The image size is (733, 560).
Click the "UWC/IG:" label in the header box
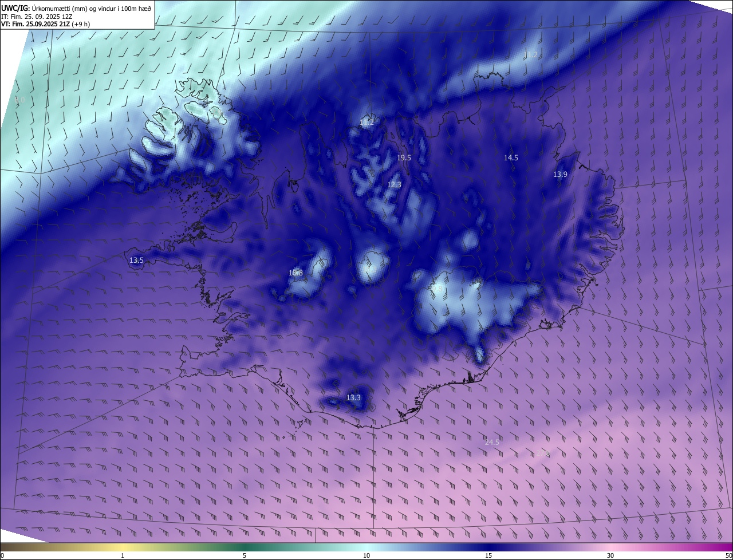[15, 8]
